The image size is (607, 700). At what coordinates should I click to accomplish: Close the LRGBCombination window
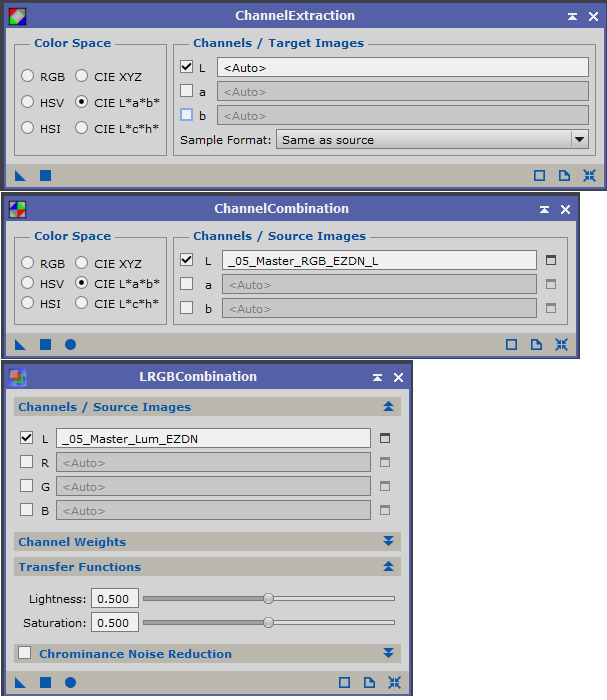pos(399,378)
